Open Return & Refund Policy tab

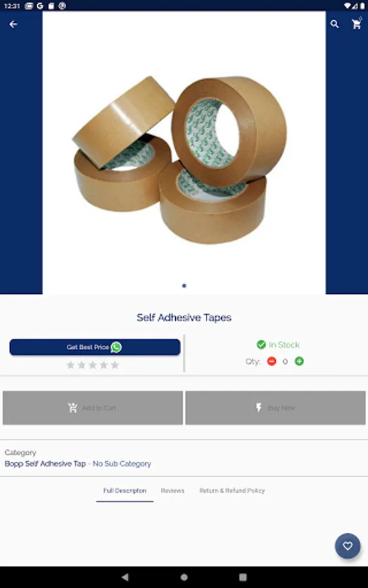click(x=232, y=491)
